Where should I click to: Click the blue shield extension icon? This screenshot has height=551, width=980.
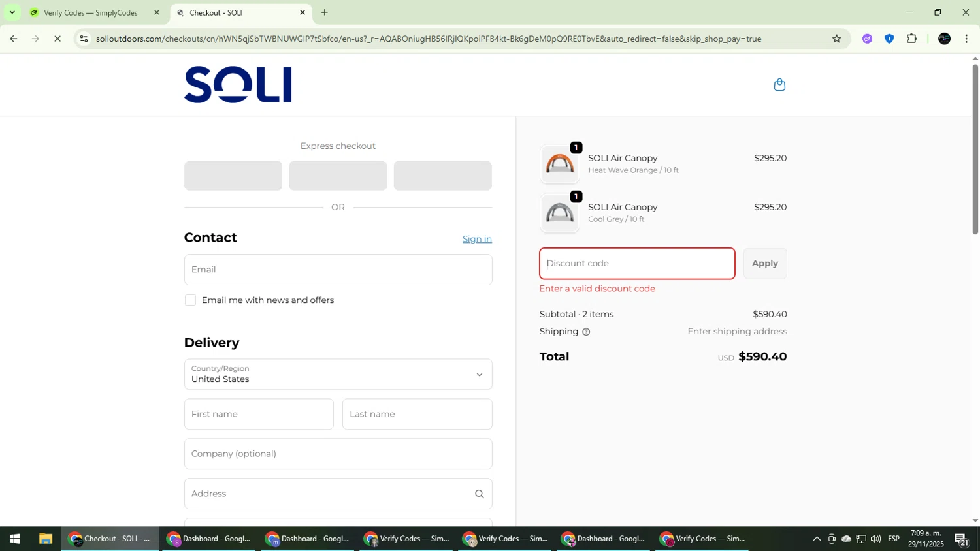(x=889, y=39)
